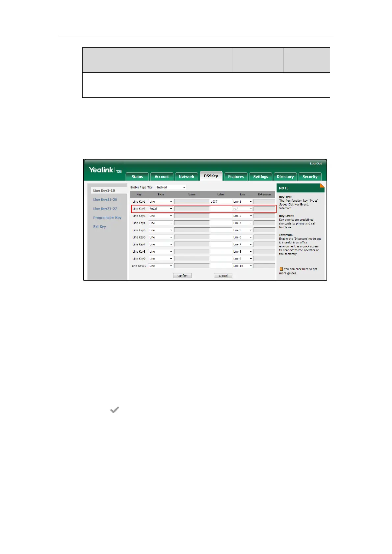Click the 'Key Event' heading in notes
The image size is (392, 554).
pos(286,216)
